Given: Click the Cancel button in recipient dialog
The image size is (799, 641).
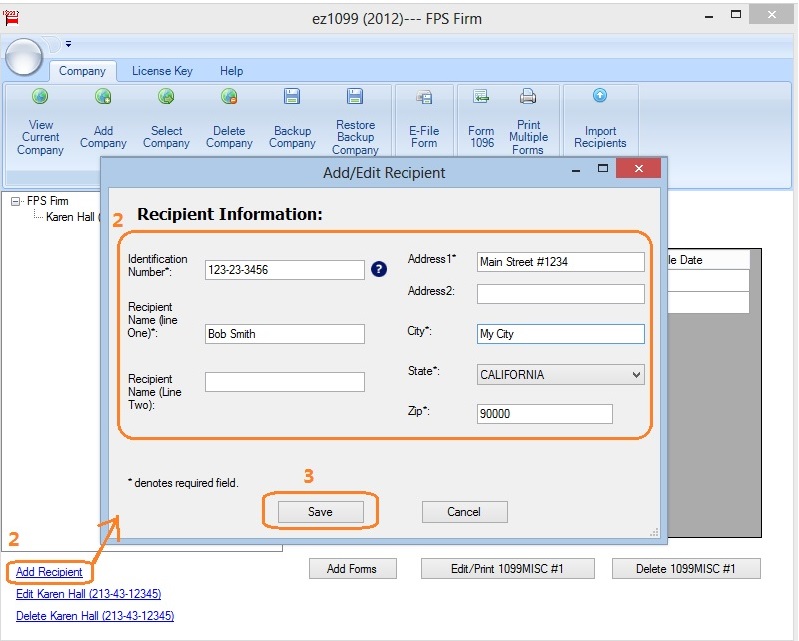Looking at the screenshot, I should pyautogui.click(x=464, y=511).
